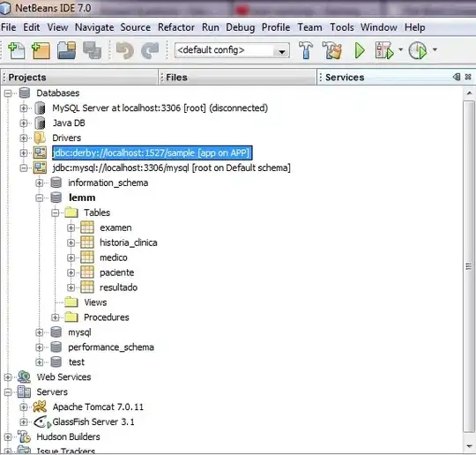Image resolution: width=476 pixels, height=455 pixels.
Task: Expand the MySQL Server node
Action: click(24, 108)
